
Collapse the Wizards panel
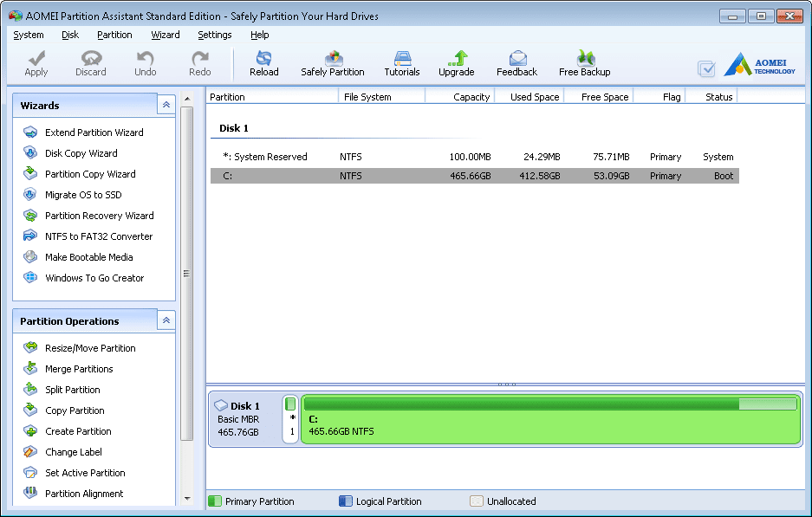point(166,105)
